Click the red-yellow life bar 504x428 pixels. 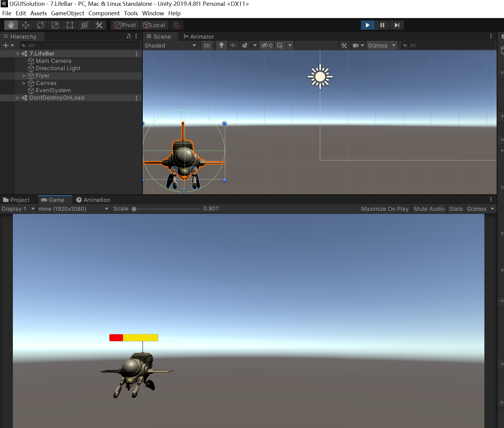(x=134, y=338)
